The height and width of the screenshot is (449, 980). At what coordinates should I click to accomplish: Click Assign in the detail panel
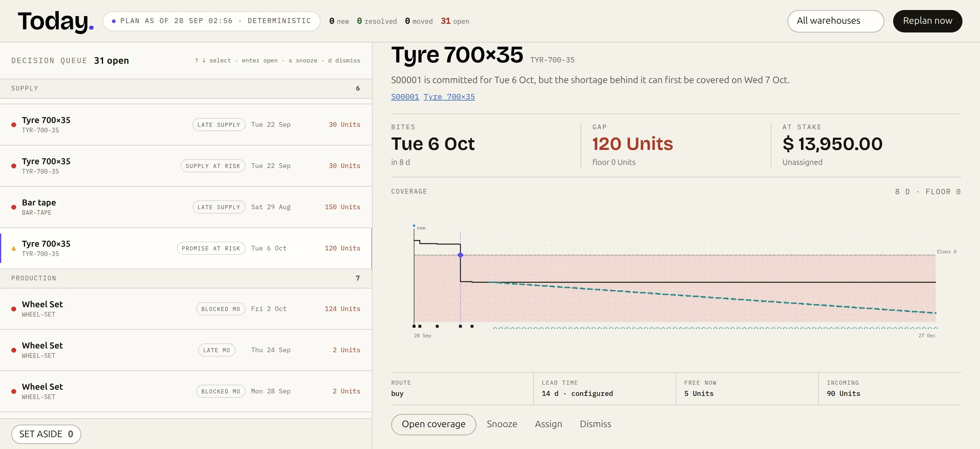(548, 424)
